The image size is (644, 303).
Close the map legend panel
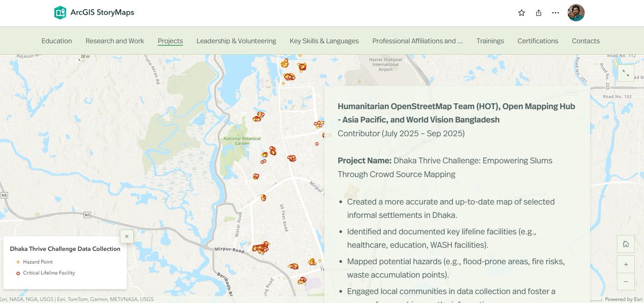click(x=127, y=236)
